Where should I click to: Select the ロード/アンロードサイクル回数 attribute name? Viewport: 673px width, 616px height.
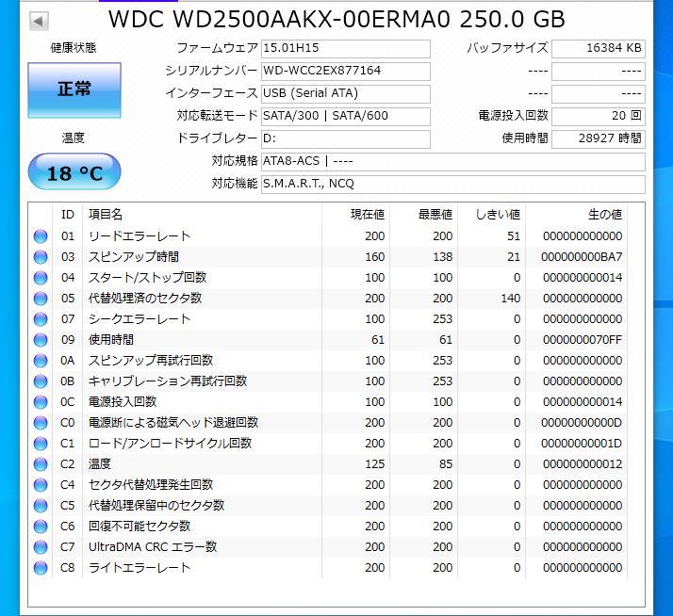170,444
